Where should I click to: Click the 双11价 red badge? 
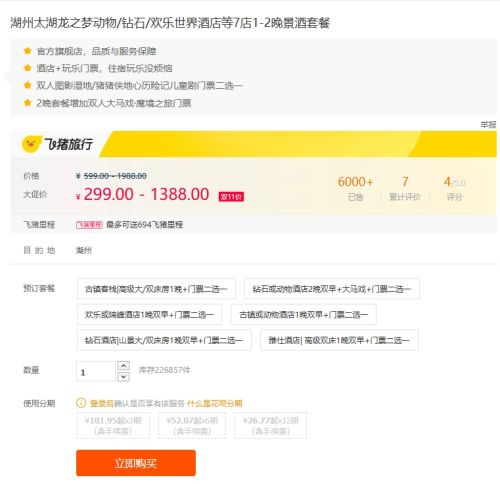231,197
